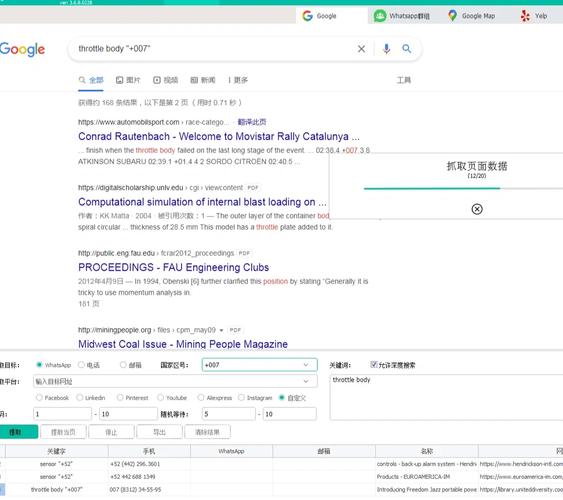The image size is (563, 500).
Task: Choose the Pinterest platform radio button
Action: point(120,398)
